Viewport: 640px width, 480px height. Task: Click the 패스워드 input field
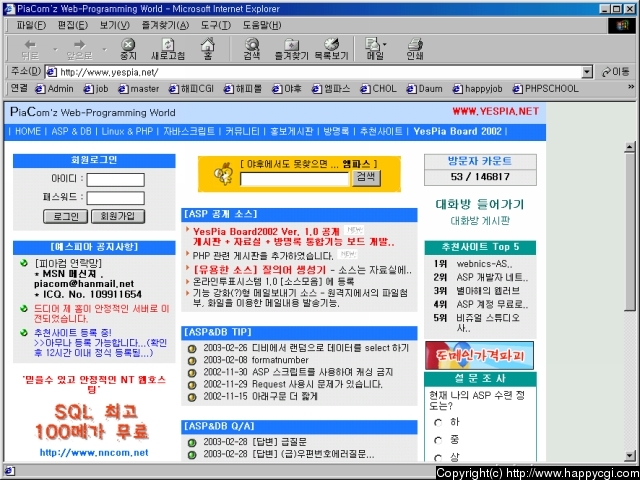click(x=116, y=198)
